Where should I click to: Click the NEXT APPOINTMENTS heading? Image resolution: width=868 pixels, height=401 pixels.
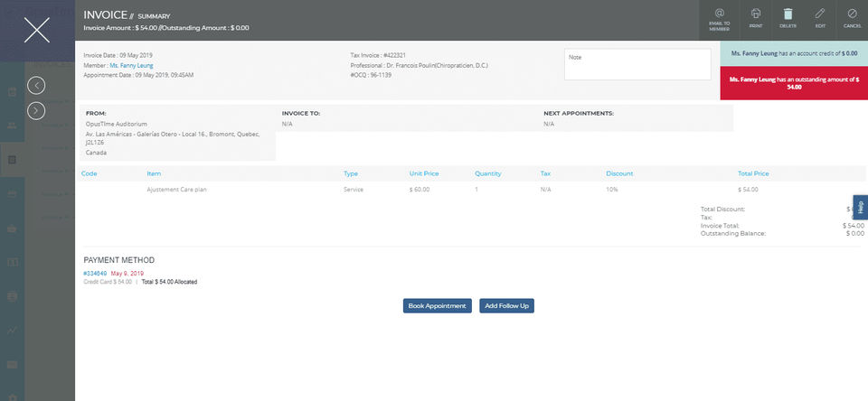click(x=579, y=114)
